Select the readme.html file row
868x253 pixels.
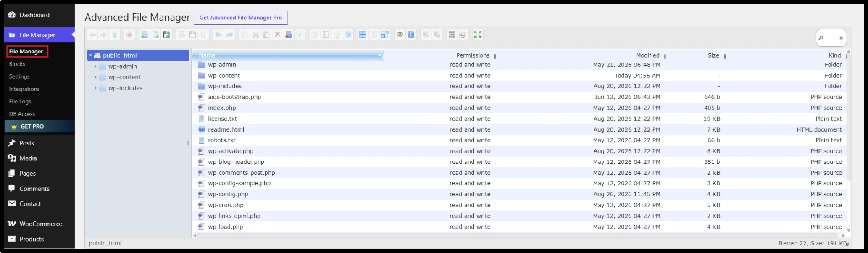(x=519, y=129)
